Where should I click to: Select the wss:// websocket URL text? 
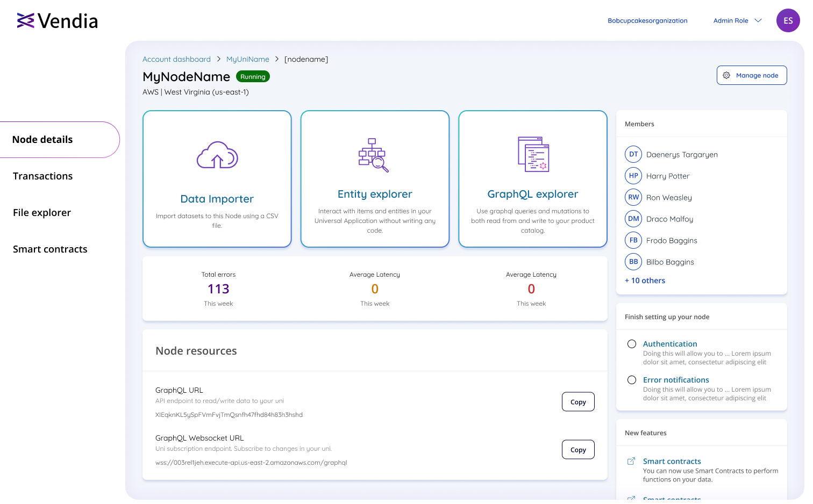(251, 463)
